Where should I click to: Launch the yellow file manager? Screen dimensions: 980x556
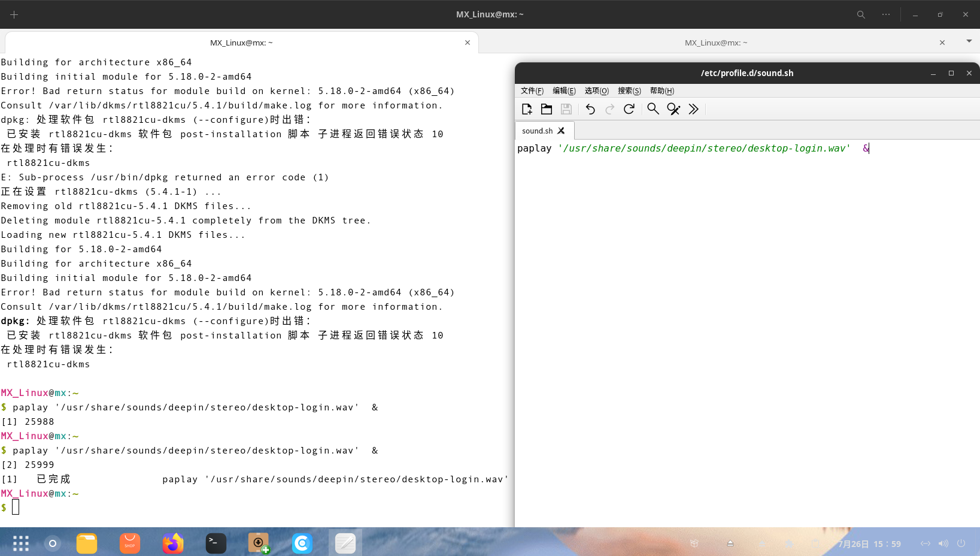(x=87, y=543)
